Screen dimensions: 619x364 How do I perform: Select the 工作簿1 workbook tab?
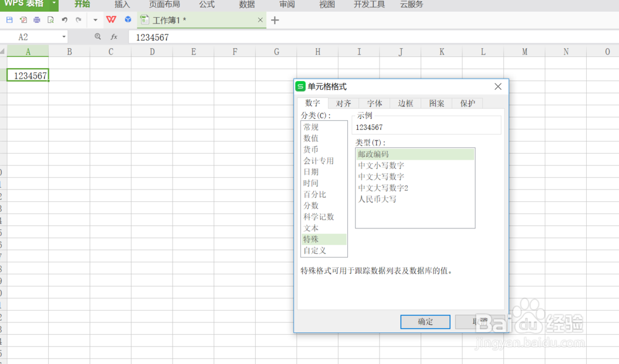[x=201, y=20]
